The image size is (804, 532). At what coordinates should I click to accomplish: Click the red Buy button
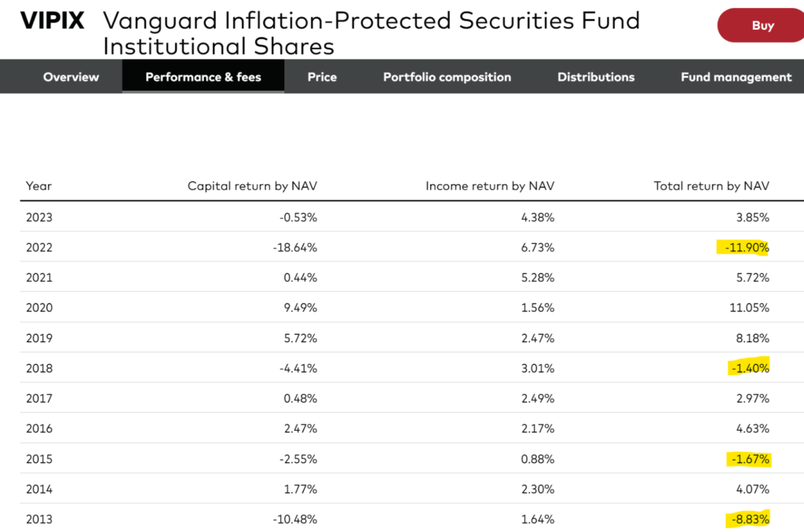762,26
